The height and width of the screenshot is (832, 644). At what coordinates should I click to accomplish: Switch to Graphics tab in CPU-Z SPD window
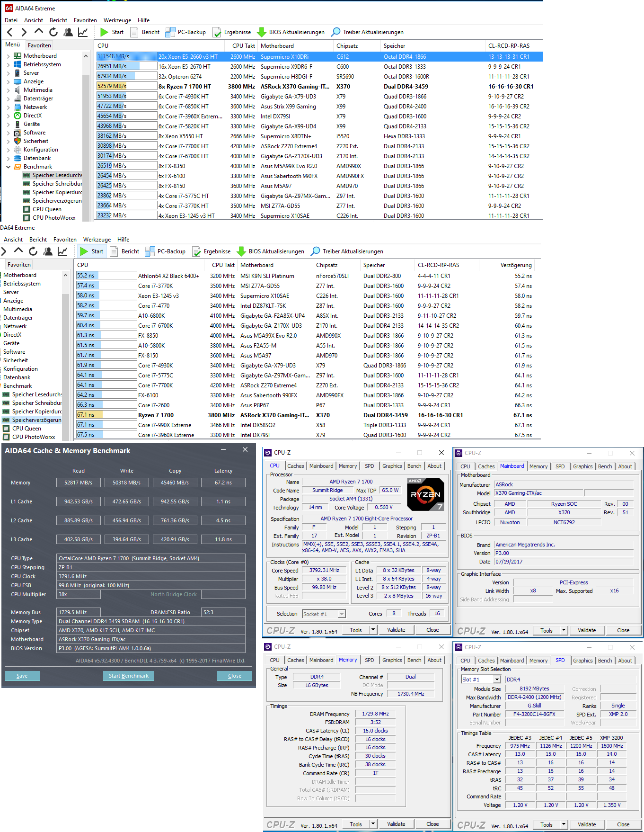point(582,661)
